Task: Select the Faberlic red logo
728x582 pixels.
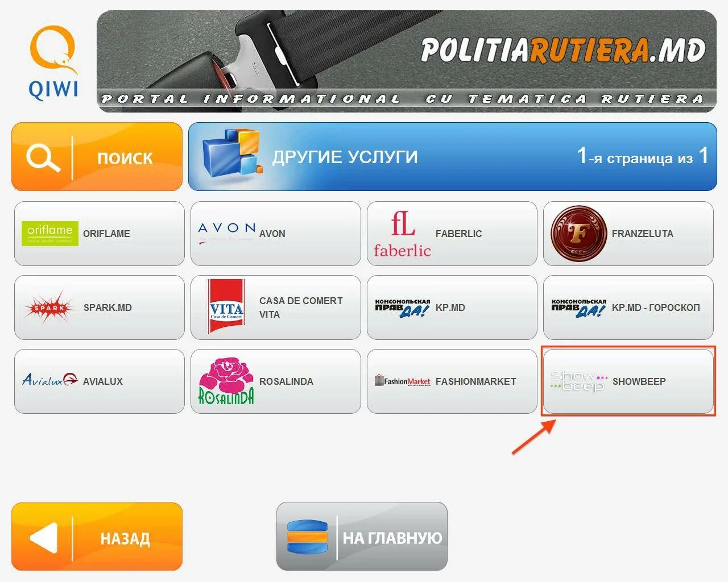Action: pos(403,234)
